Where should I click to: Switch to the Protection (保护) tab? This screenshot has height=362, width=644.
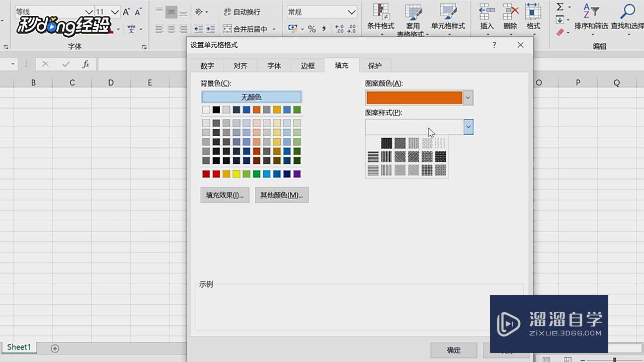[375, 66]
